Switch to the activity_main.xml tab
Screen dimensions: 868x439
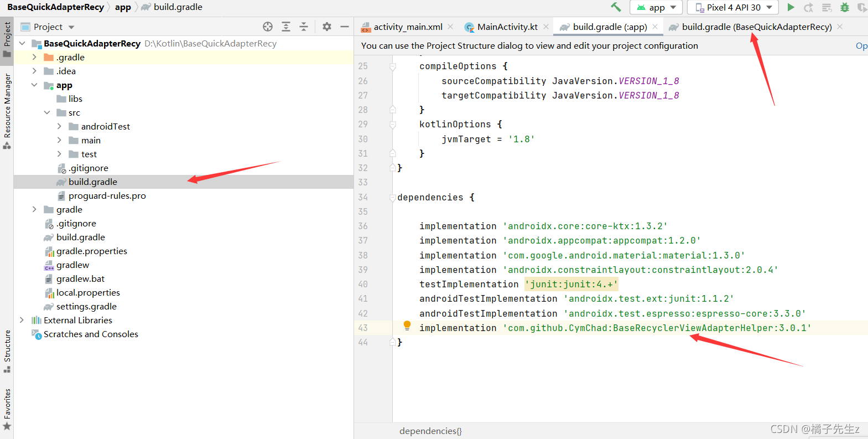tap(408, 27)
